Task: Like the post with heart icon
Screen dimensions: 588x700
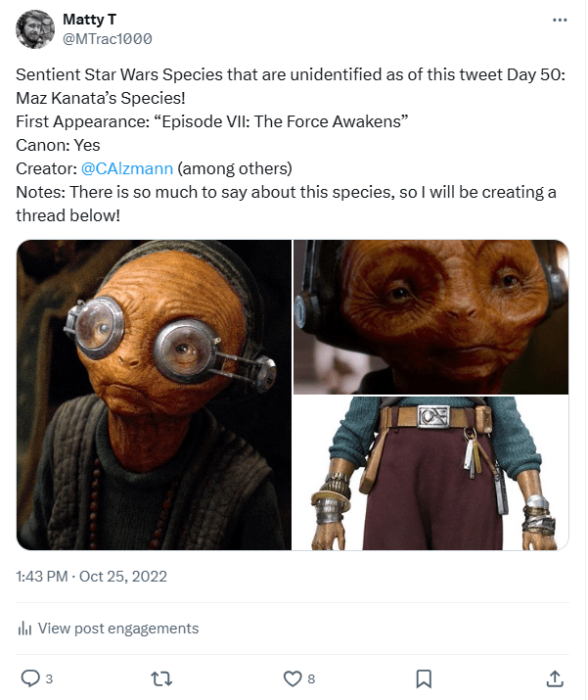Action: (x=293, y=678)
